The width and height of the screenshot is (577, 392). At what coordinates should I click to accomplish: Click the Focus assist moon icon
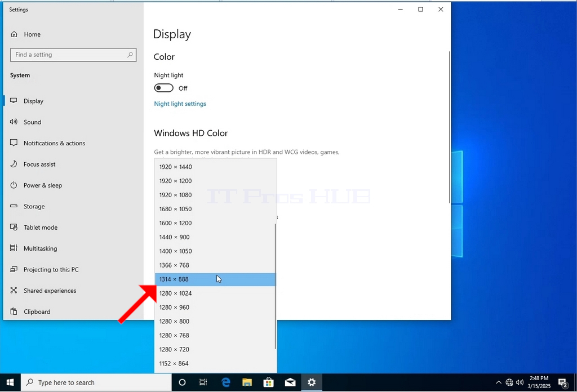point(14,164)
